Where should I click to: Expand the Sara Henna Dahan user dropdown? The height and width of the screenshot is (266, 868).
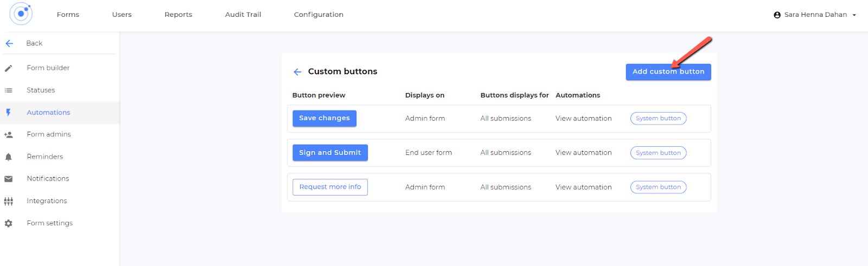[x=854, y=15]
